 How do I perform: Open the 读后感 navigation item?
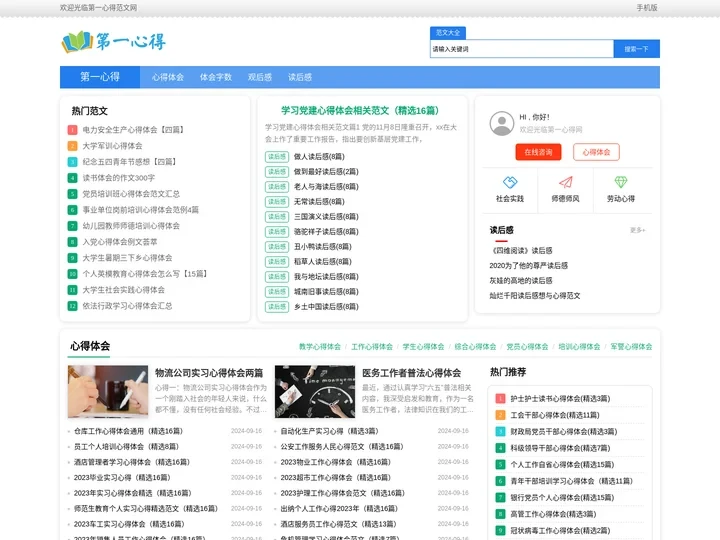300,77
